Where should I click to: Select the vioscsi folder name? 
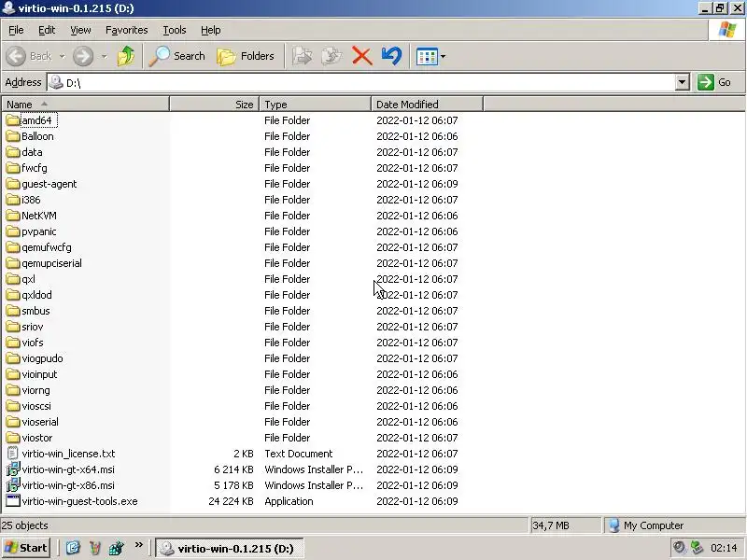(x=36, y=406)
